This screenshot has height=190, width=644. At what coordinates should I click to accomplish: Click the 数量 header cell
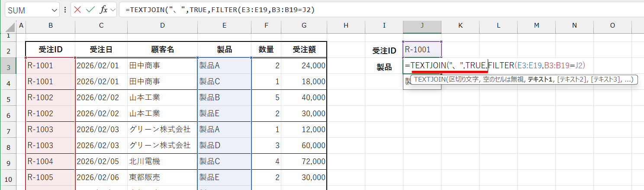coord(266,50)
